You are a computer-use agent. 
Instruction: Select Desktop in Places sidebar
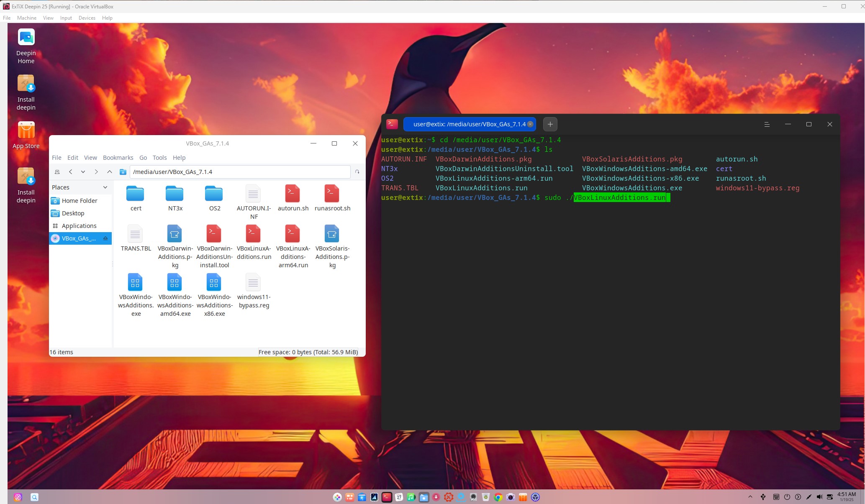80,213
